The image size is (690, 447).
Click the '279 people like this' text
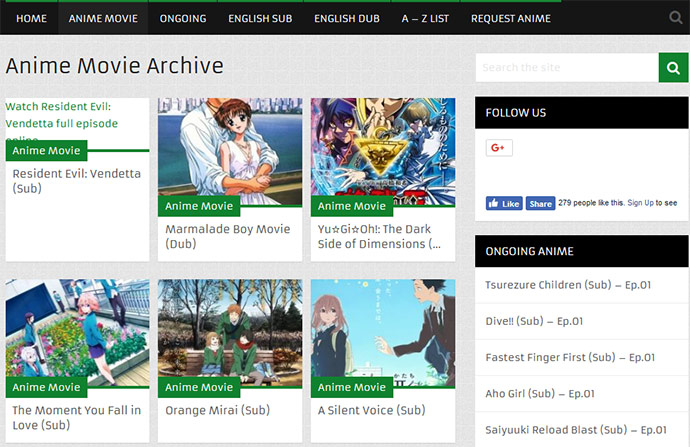click(x=591, y=203)
